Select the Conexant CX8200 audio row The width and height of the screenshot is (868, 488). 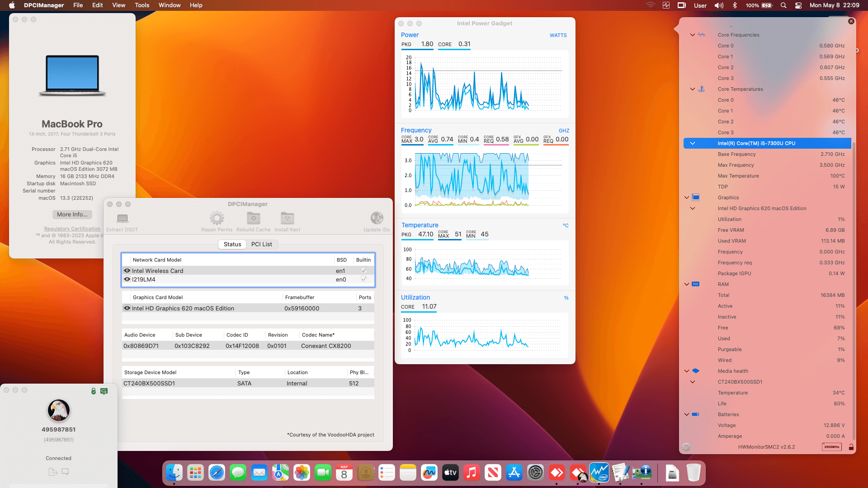[248, 346]
